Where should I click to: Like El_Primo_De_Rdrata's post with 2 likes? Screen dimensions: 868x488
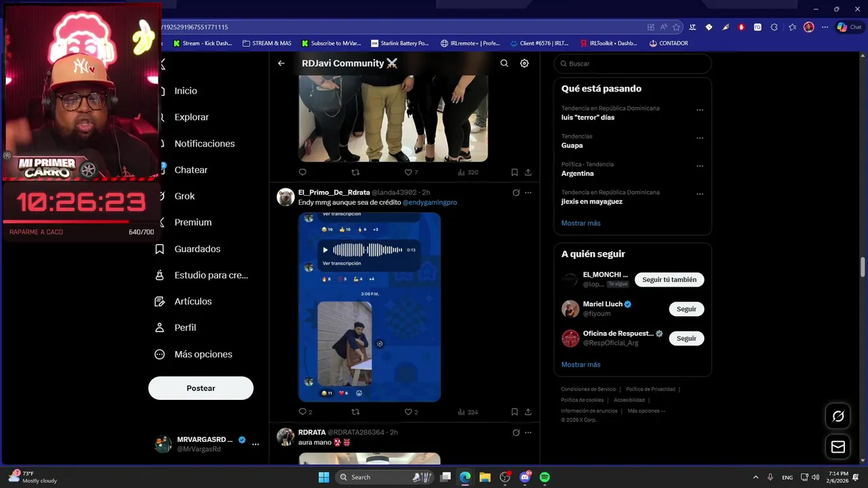click(x=408, y=411)
